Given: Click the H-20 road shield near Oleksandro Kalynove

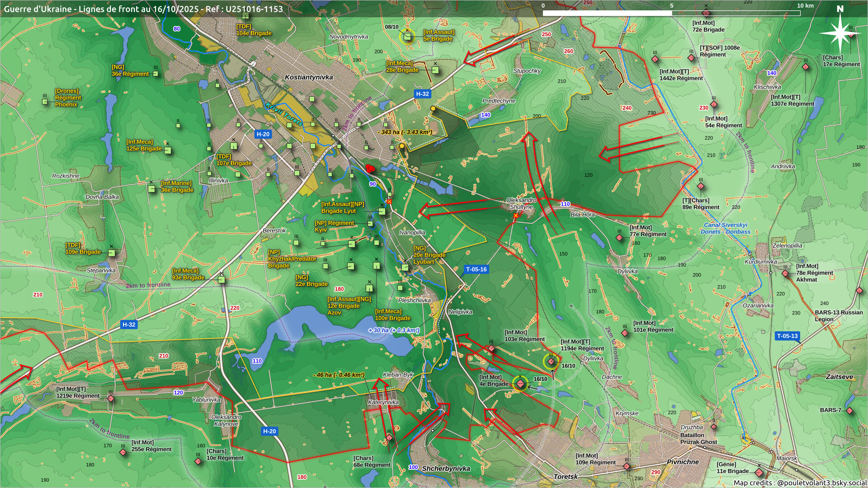Looking at the screenshot, I should pyautogui.click(x=269, y=431).
